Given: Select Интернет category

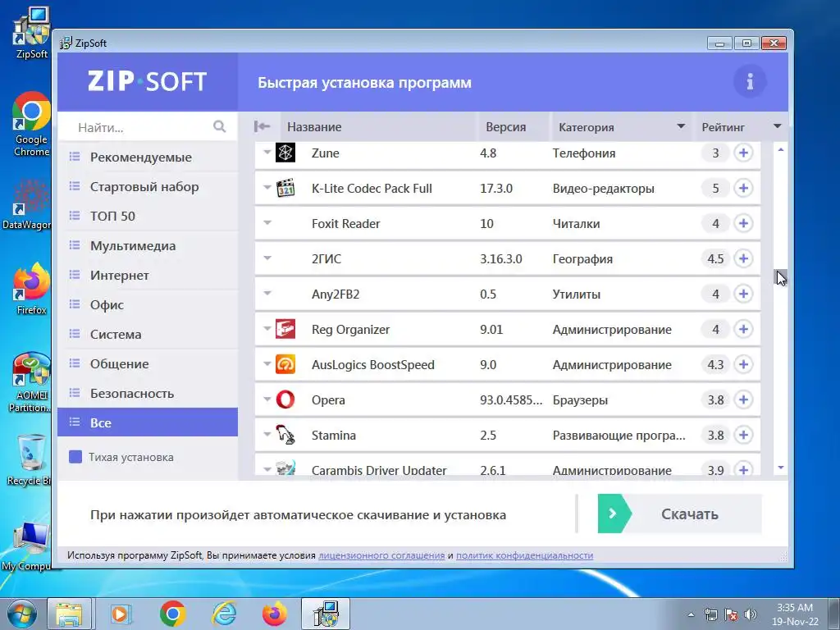Looking at the screenshot, I should (x=148, y=275).
